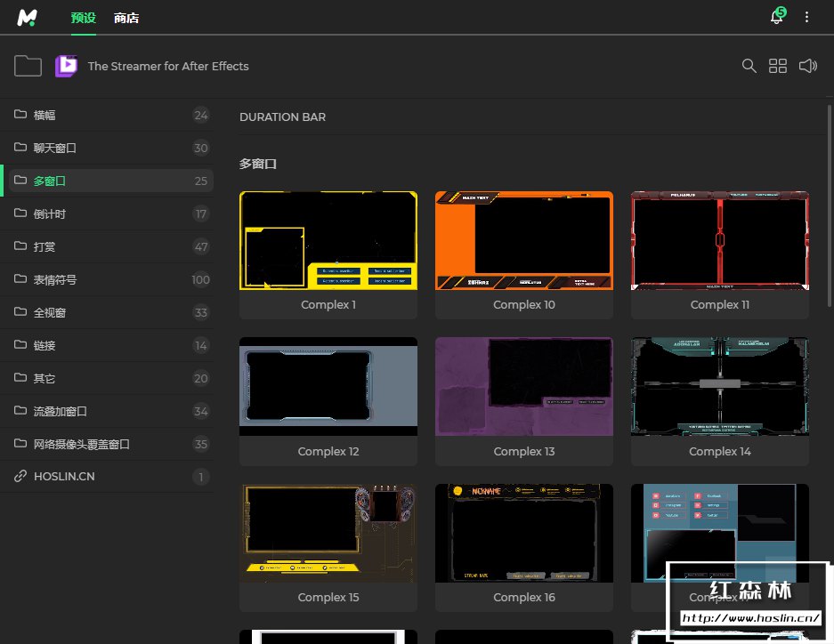Choose the orange Complex 10 preset
This screenshot has height=644, width=834.
click(x=523, y=241)
